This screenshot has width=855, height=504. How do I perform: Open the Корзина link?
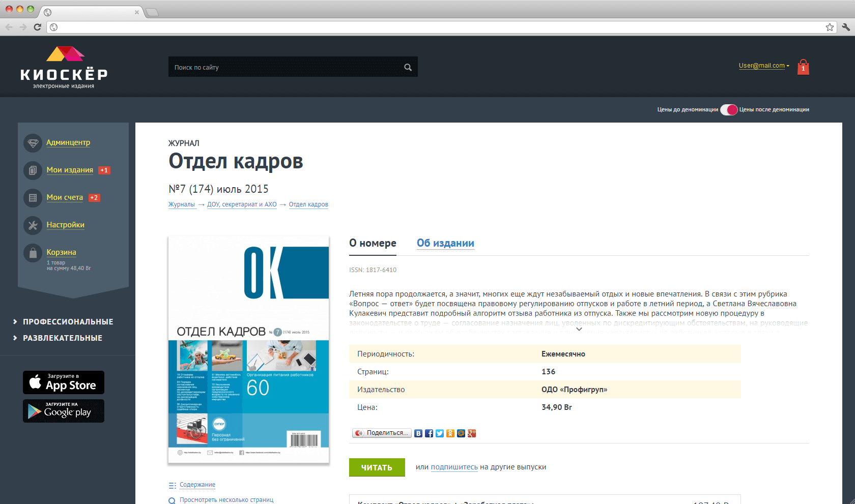61,252
